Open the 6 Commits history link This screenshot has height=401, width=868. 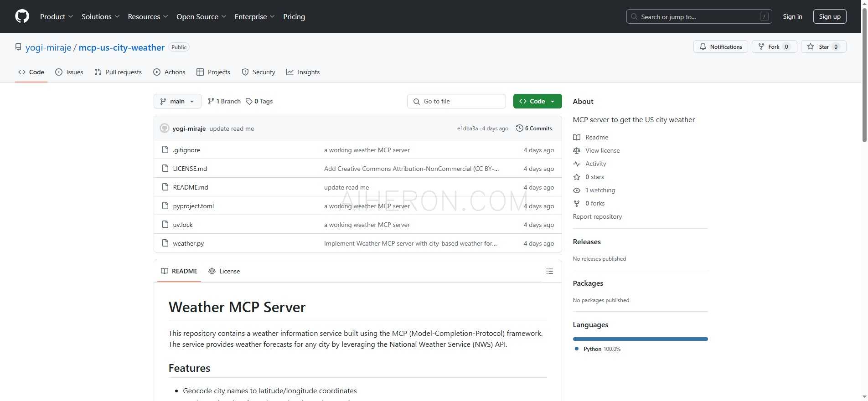(x=534, y=129)
